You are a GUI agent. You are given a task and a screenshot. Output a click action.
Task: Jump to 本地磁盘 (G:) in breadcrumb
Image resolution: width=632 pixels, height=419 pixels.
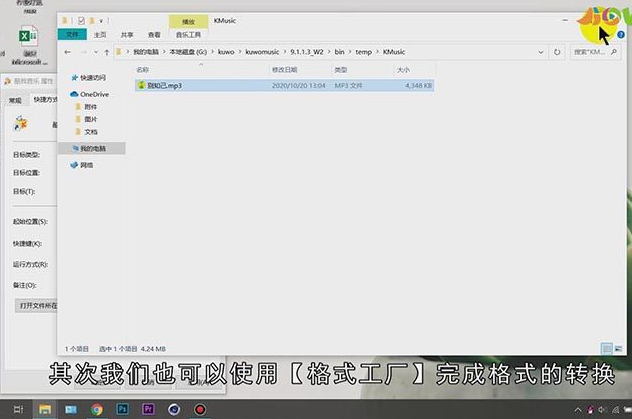188,52
